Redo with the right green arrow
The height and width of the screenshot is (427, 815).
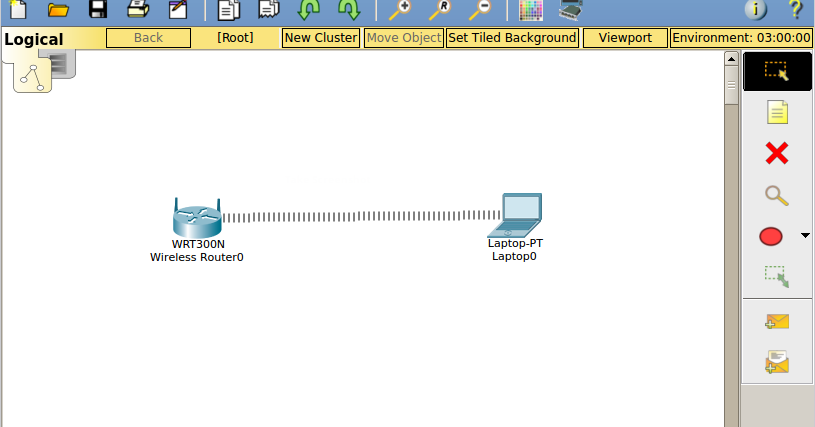[x=349, y=9]
